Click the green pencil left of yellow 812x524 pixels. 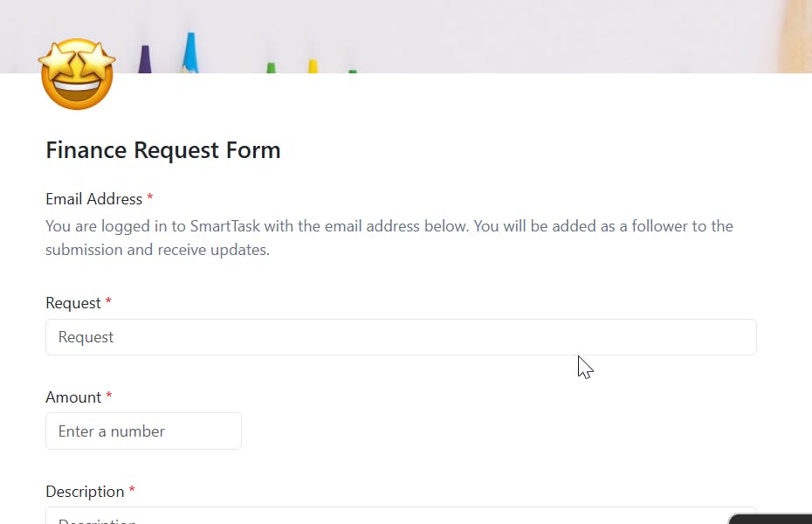(271, 68)
